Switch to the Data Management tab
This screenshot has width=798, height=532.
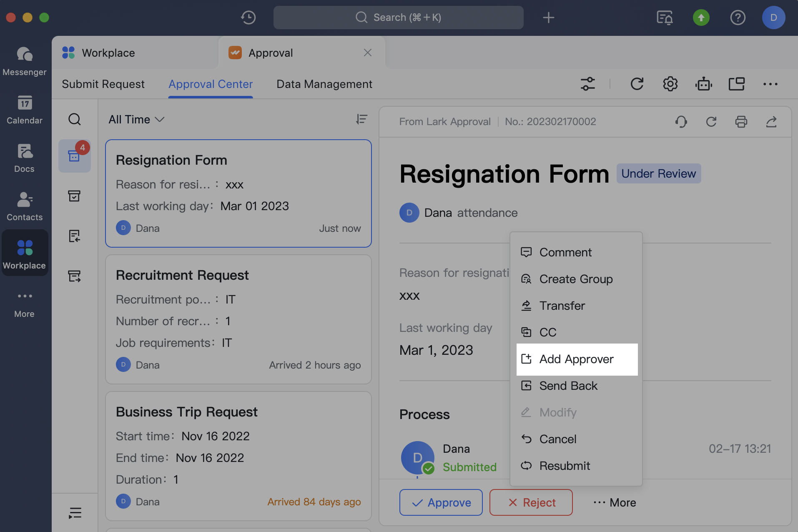click(x=324, y=84)
